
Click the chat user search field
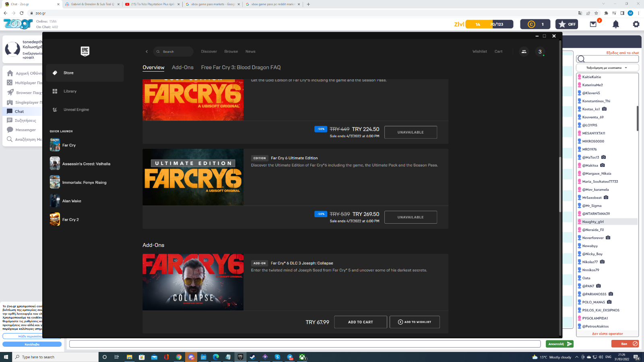pyautogui.click(x=607, y=59)
